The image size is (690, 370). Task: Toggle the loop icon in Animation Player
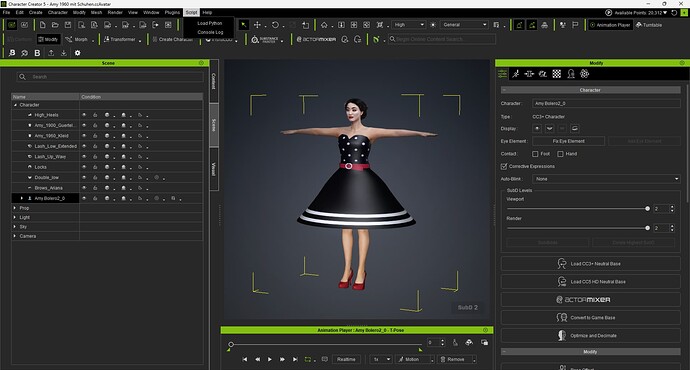308,359
